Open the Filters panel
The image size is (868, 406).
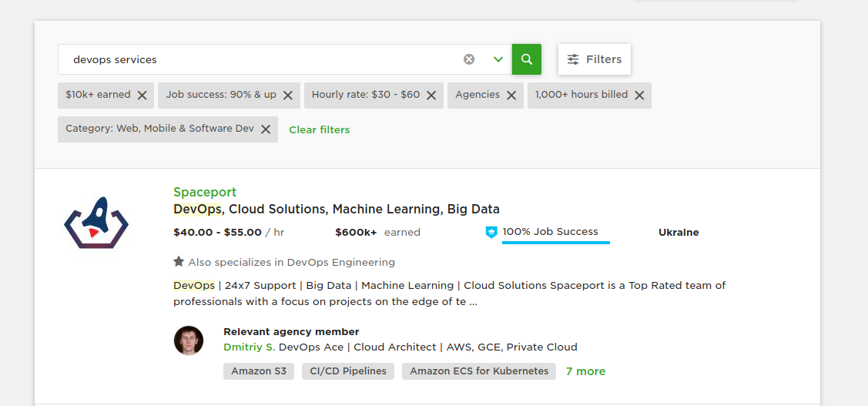point(595,59)
